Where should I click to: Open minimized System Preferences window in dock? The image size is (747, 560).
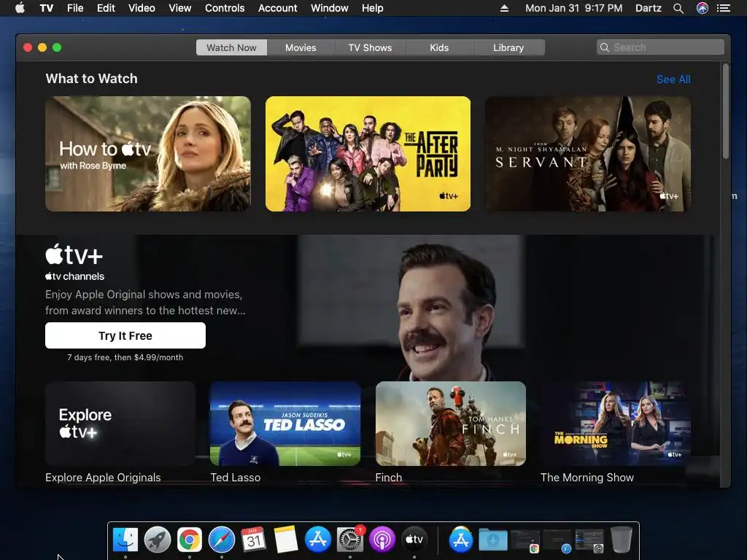click(589, 540)
